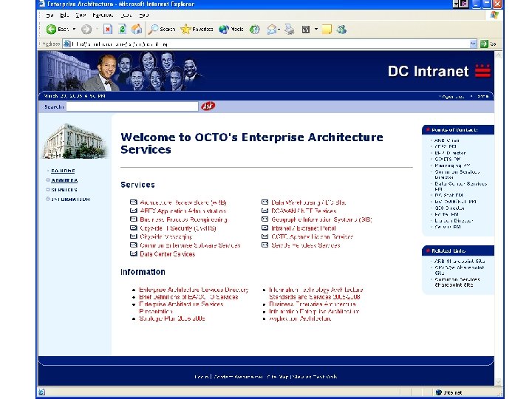The image size is (532, 399).
Task: Open the Data Center Services link
Action: click(x=167, y=253)
